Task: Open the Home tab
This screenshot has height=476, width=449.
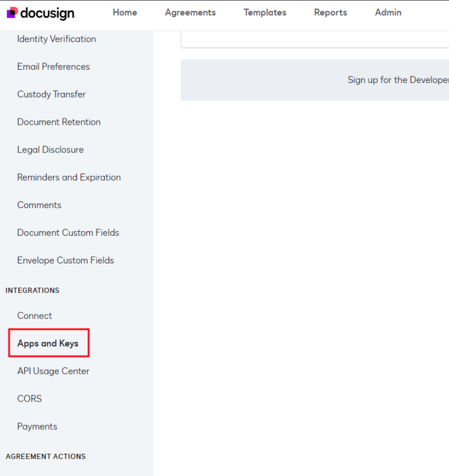Action: [125, 13]
